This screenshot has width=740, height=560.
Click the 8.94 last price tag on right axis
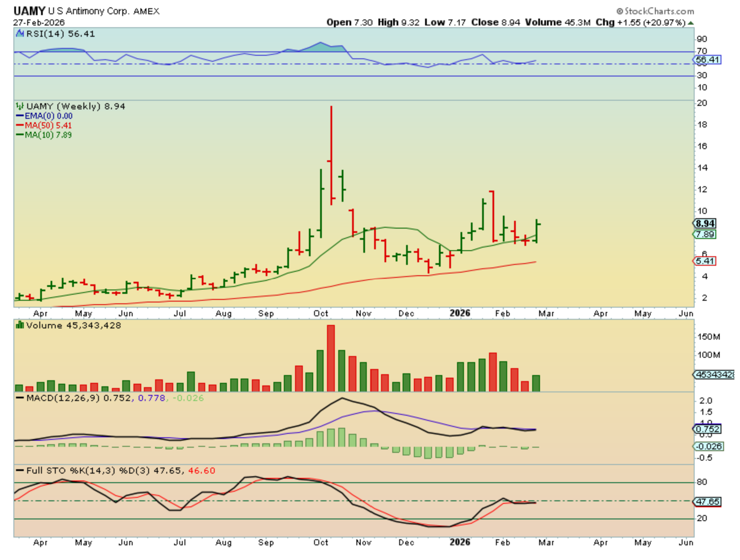click(705, 223)
